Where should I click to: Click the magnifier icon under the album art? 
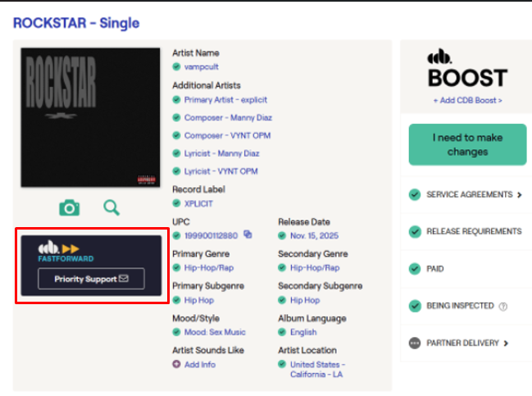point(111,207)
